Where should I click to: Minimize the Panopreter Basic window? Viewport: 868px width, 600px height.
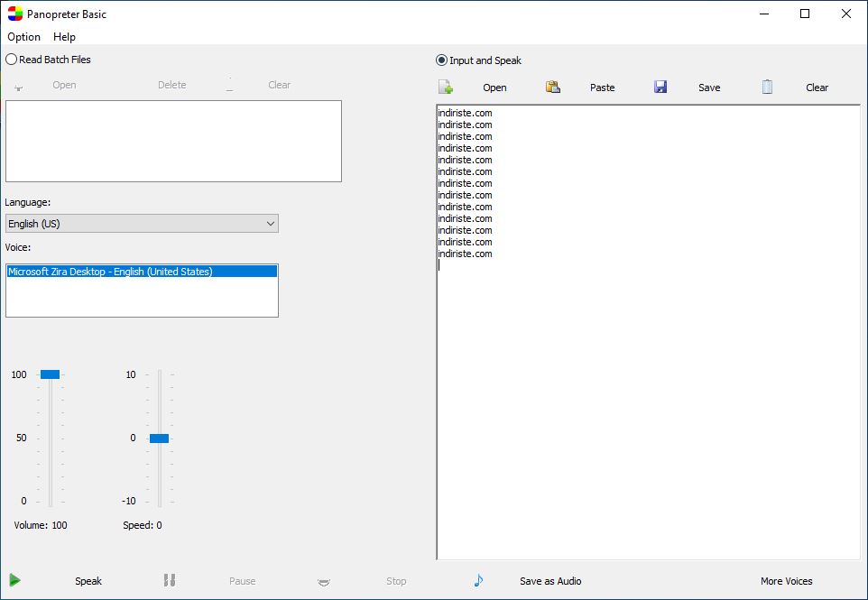click(x=764, y=14)
